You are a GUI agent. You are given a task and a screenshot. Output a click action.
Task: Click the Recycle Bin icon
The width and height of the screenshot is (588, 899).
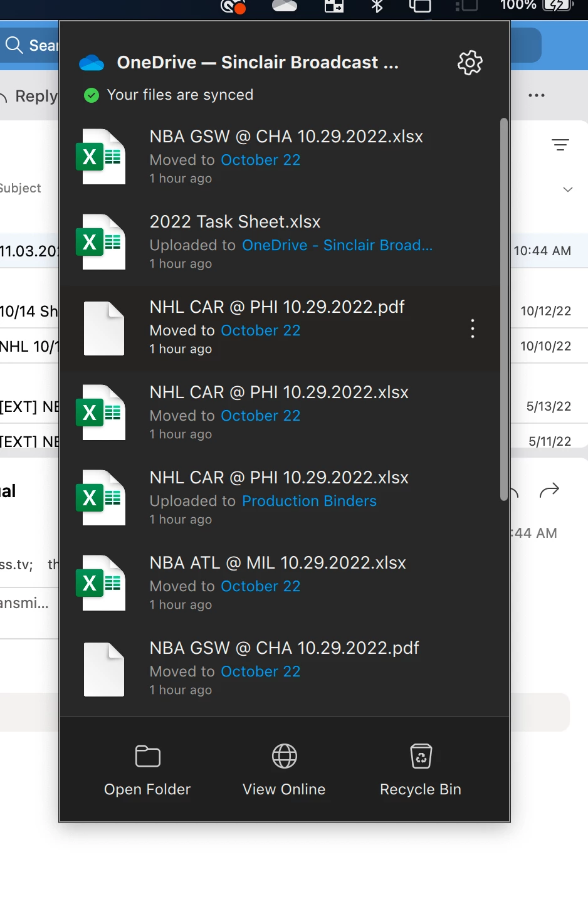tap(421, 756)
